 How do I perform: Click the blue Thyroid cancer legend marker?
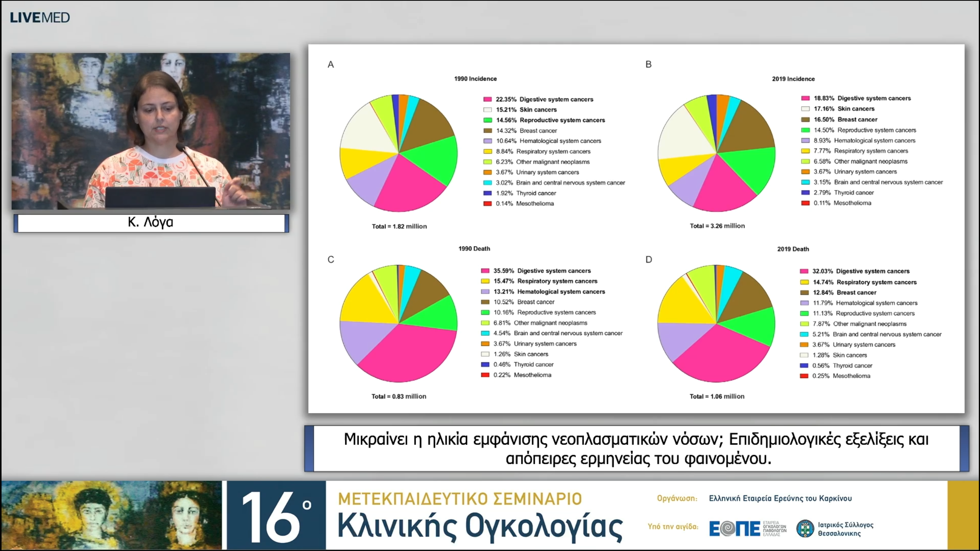pyautogui.click(x=487, y=193)
